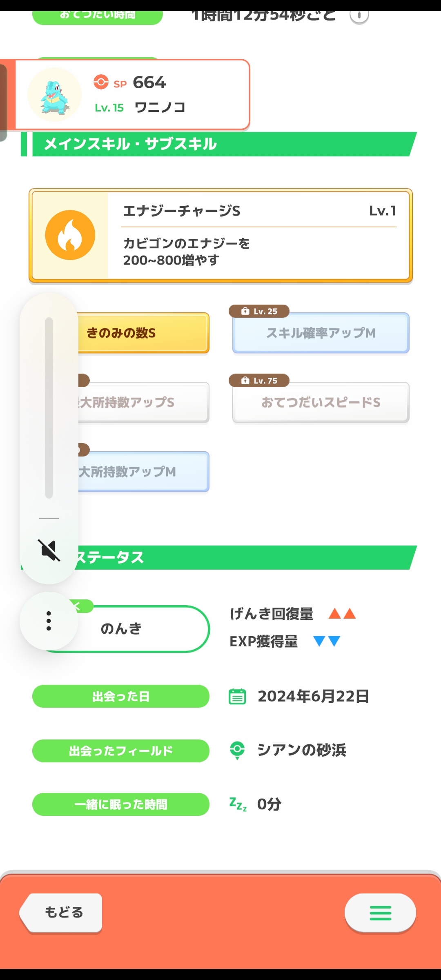Screen dimensions: 441x980
Task: Select the きのみの数S sub skill
Action: (143, 333)
